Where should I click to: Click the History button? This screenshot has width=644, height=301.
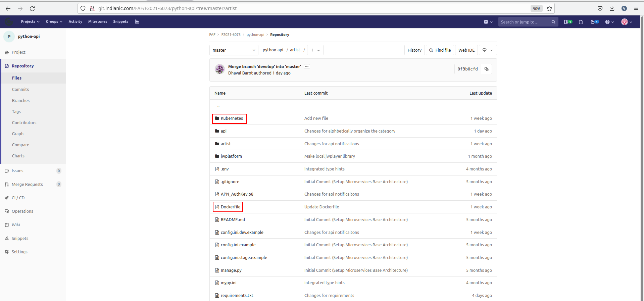click(x=414, y=50)
